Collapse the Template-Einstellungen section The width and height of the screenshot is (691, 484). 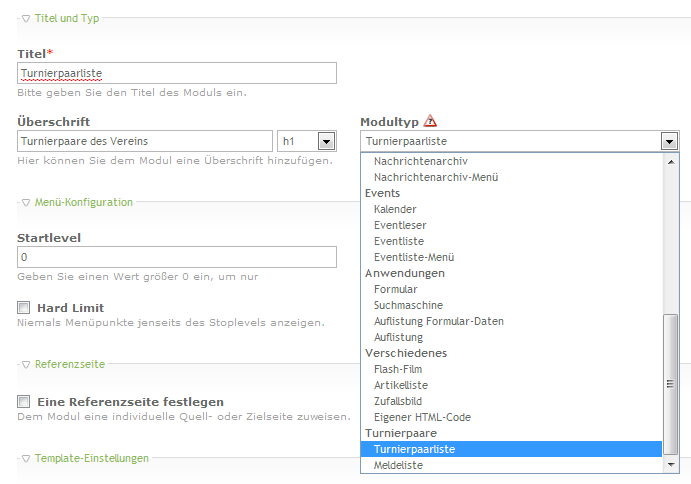26,458
